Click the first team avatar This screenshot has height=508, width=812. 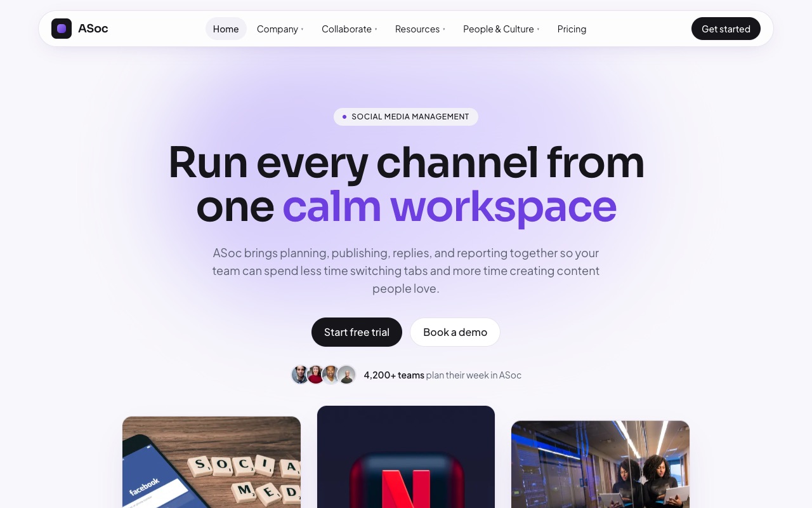click(x=301, y=375)
